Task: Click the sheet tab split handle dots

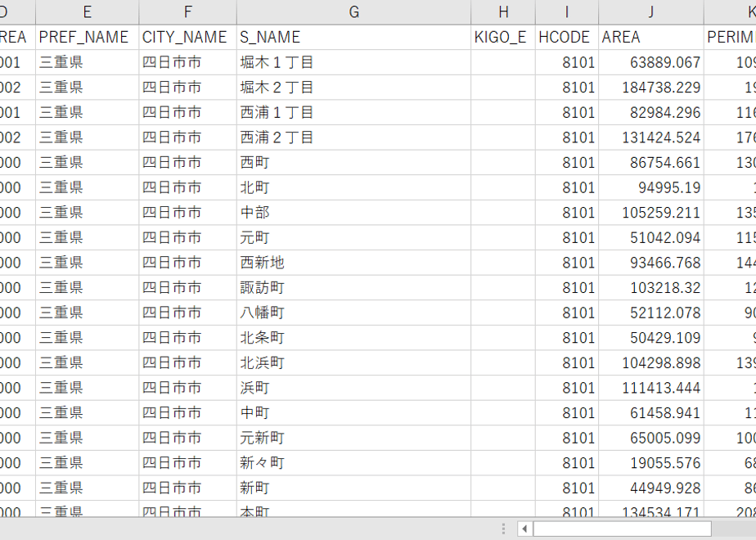Action: tap(503, 529)
